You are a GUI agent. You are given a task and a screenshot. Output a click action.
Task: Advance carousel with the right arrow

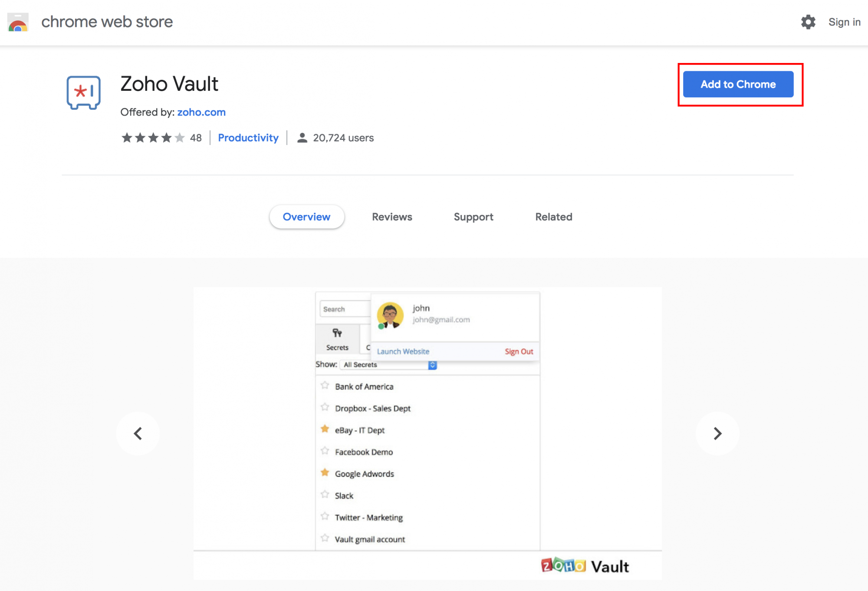pyautogui.click(x=718, y=433)
